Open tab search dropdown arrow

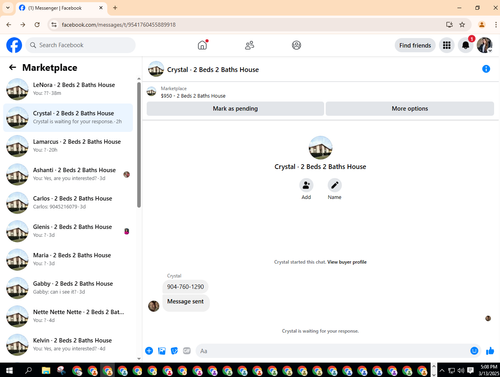coord(8,8)
